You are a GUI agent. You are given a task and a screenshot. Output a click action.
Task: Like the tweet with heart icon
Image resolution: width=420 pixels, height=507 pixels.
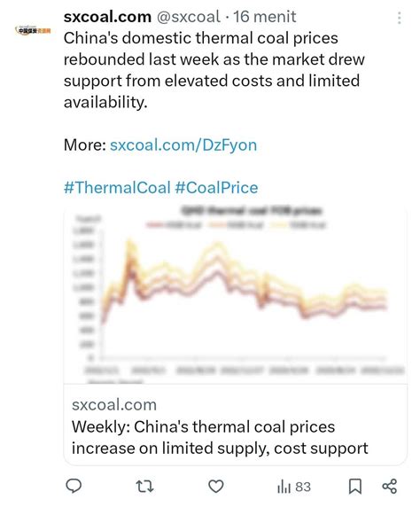215,486
